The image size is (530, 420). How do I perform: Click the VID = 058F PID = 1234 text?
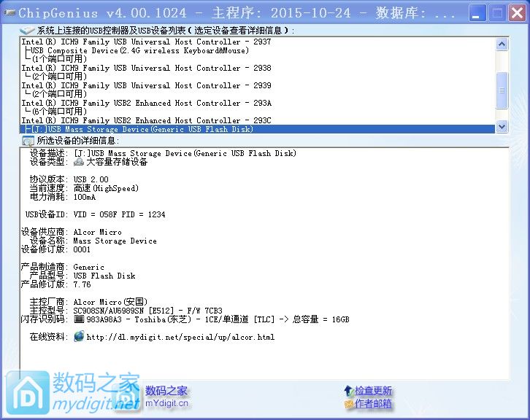(119, 214)
